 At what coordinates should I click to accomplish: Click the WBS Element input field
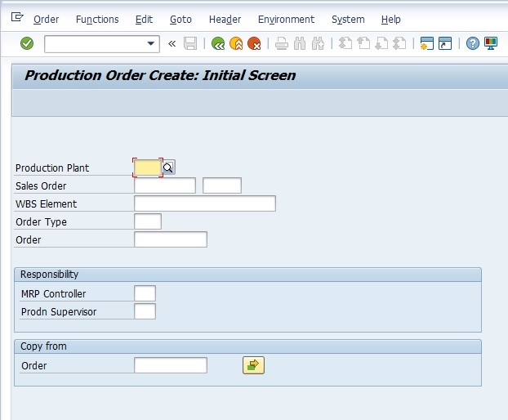point(205,203)
